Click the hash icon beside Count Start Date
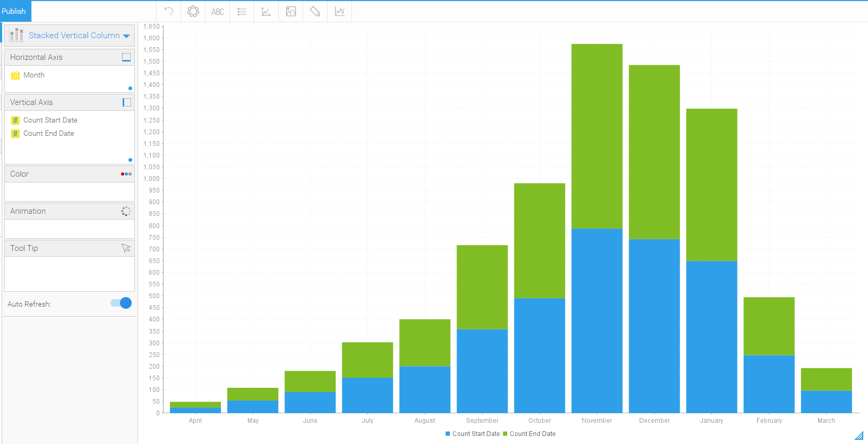This screenshot has width=868, height=444. (x=15, y=120)
